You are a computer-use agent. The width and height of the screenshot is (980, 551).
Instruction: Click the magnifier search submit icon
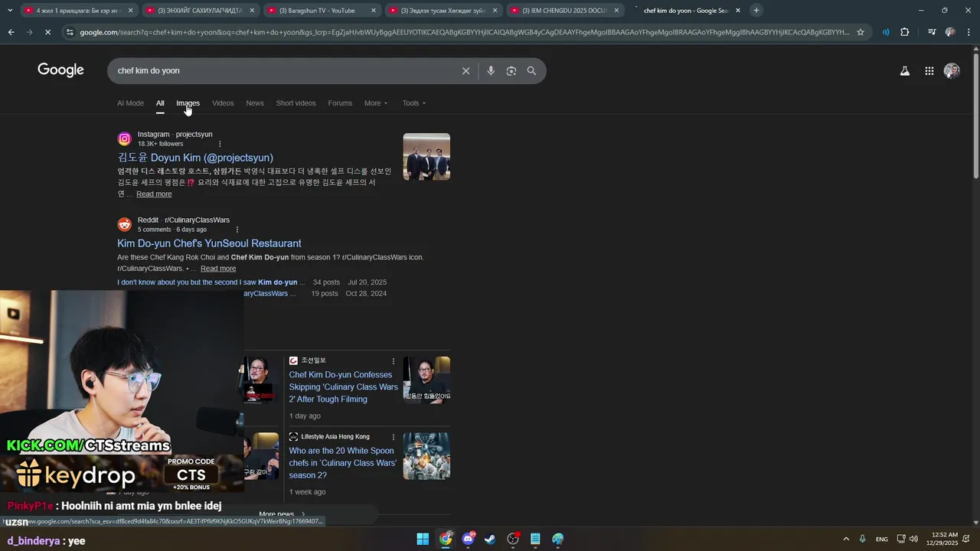[x=531, y=70]
